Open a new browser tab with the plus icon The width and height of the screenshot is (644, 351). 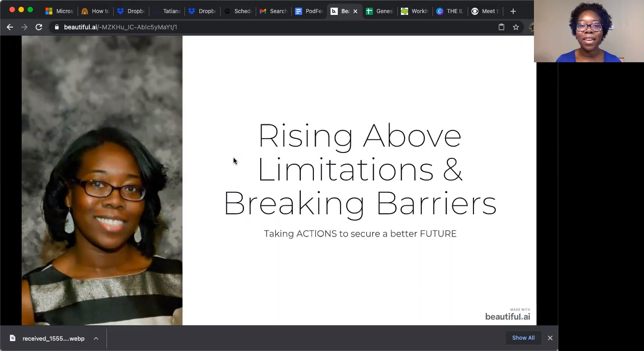513,11
